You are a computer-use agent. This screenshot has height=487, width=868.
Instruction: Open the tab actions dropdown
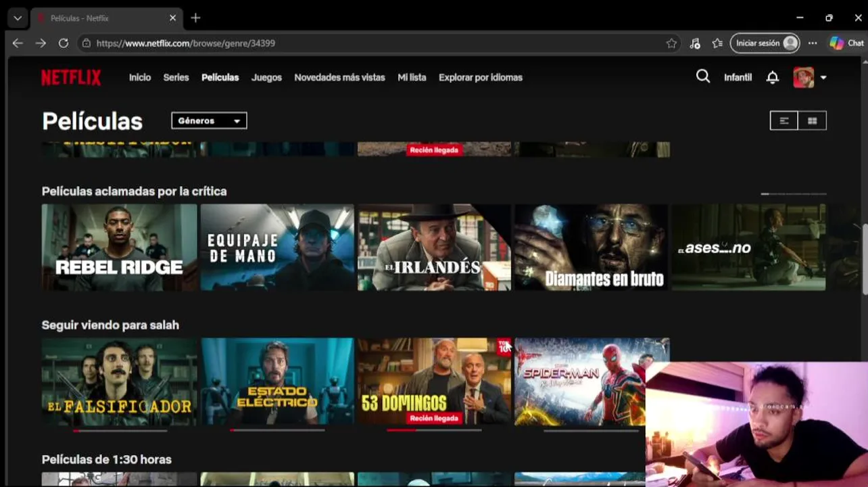(x=18, y=18)
